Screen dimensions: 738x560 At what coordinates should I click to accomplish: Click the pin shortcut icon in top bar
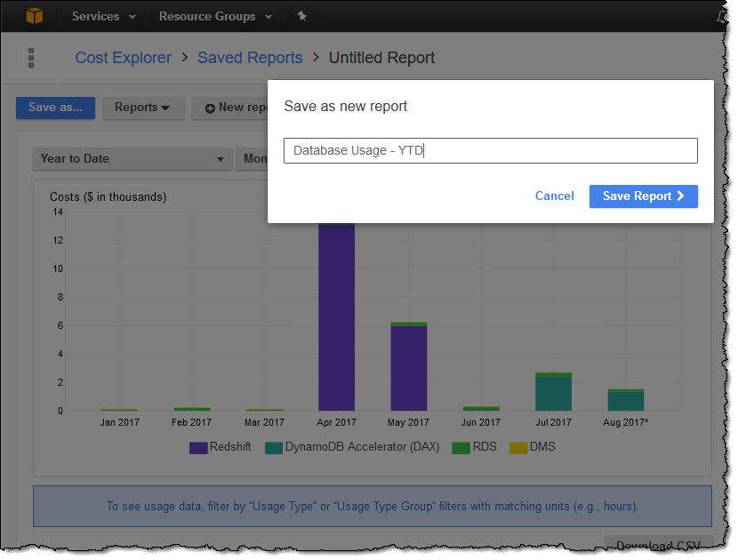tap(301, 16)
